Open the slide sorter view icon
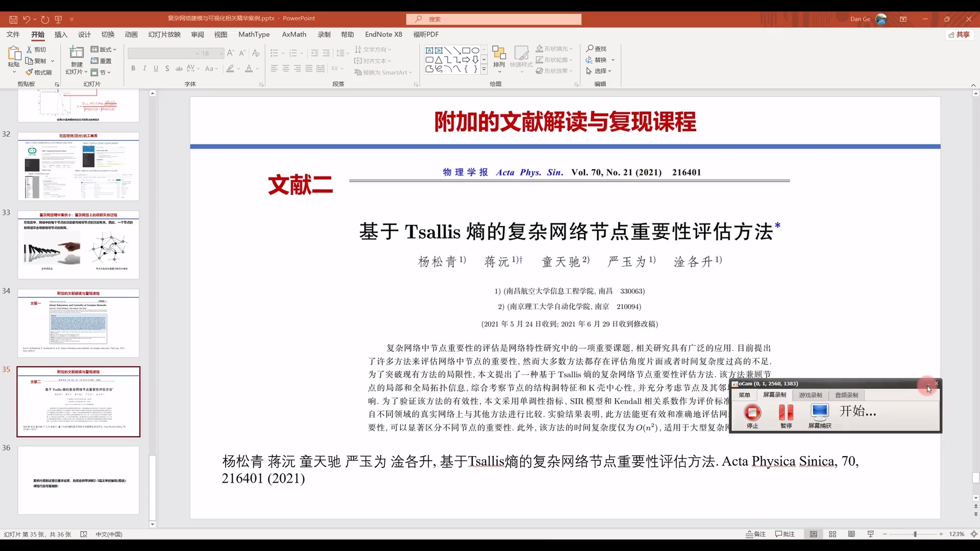 832,534
